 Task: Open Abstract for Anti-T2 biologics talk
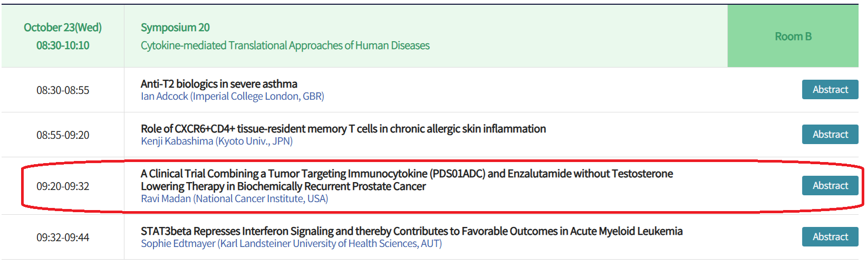point(830,90)
